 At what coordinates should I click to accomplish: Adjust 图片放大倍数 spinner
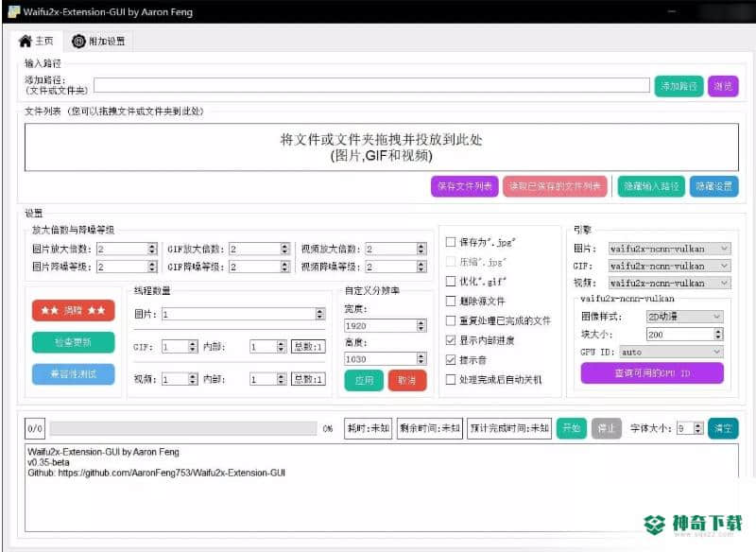click(127, 249)
